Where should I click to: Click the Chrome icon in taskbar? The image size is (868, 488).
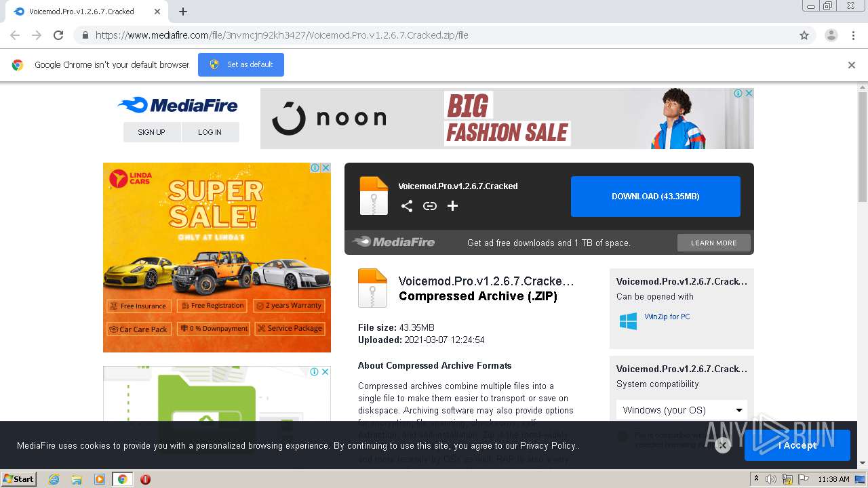122,479
